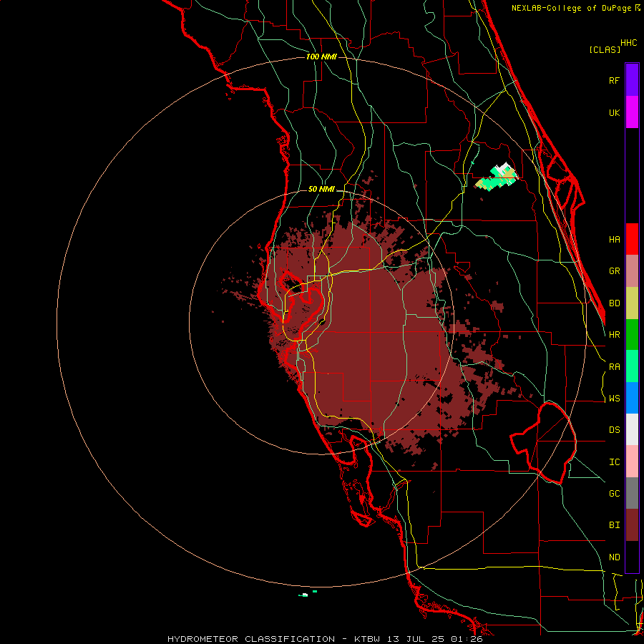Click the 'DS' legend label
644x644 pixels.
[614, 430]
